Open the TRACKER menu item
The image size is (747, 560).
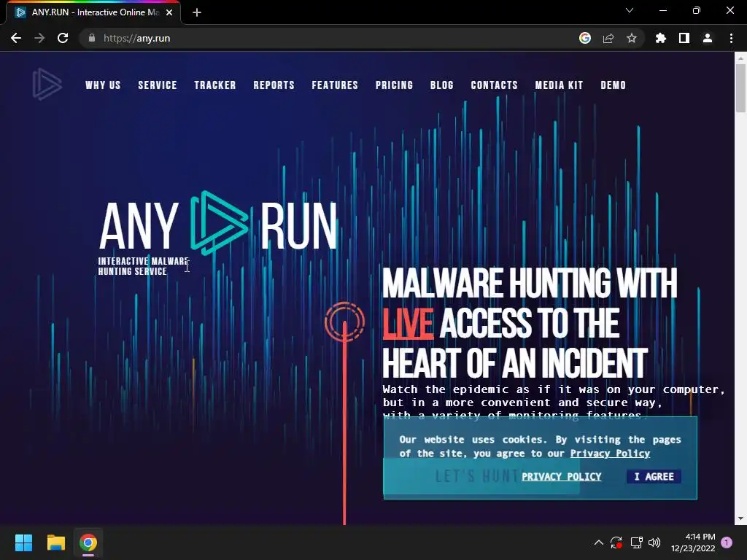point(215,85)
